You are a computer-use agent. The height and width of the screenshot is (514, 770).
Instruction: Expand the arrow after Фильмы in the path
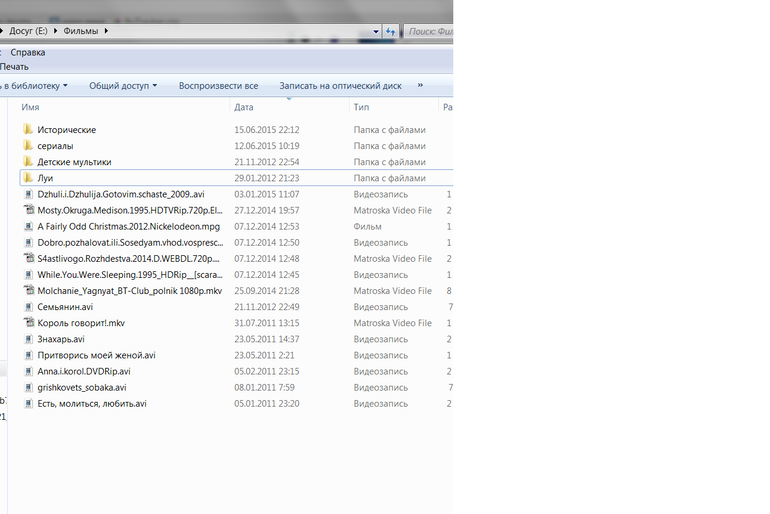106,31
